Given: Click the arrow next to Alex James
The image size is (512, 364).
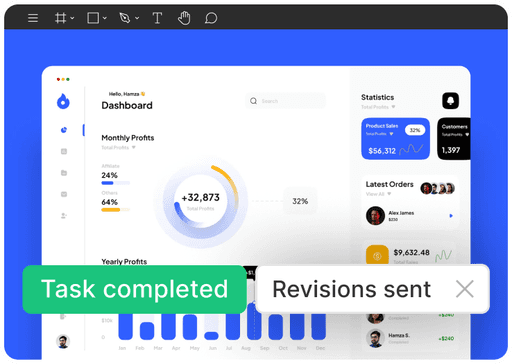Looking at the screenshot, I should pos(451,216).
